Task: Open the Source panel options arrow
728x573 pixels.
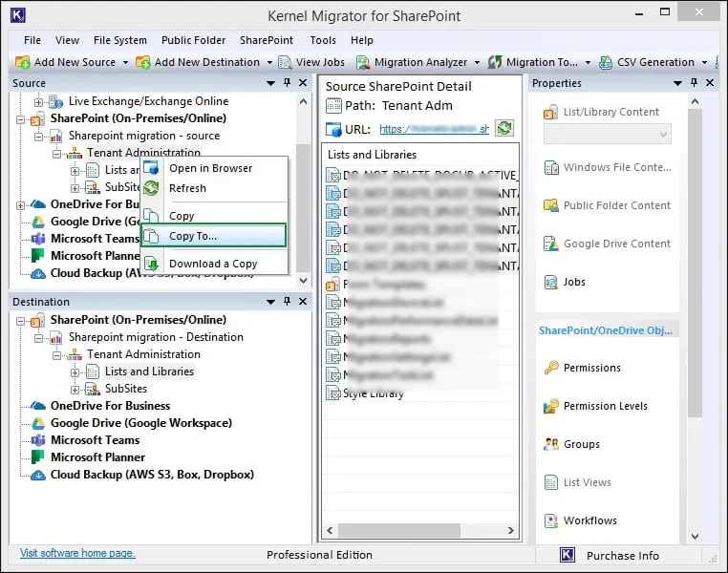Action: pyautogui.click(x=270, y=83)
